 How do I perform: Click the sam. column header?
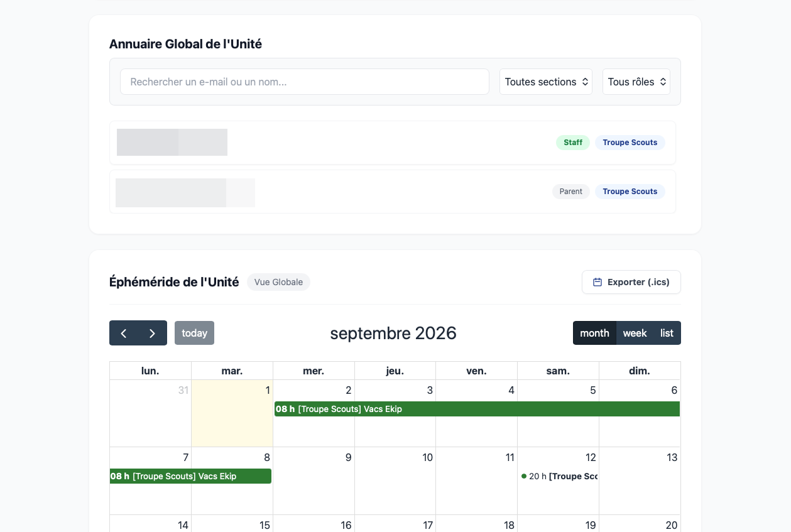[558, 371]
